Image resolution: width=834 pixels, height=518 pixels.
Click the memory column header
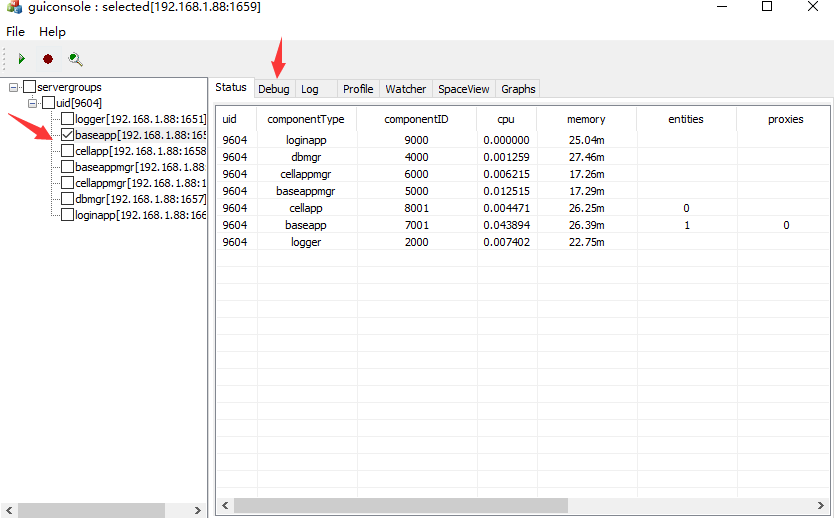[586, 119]
